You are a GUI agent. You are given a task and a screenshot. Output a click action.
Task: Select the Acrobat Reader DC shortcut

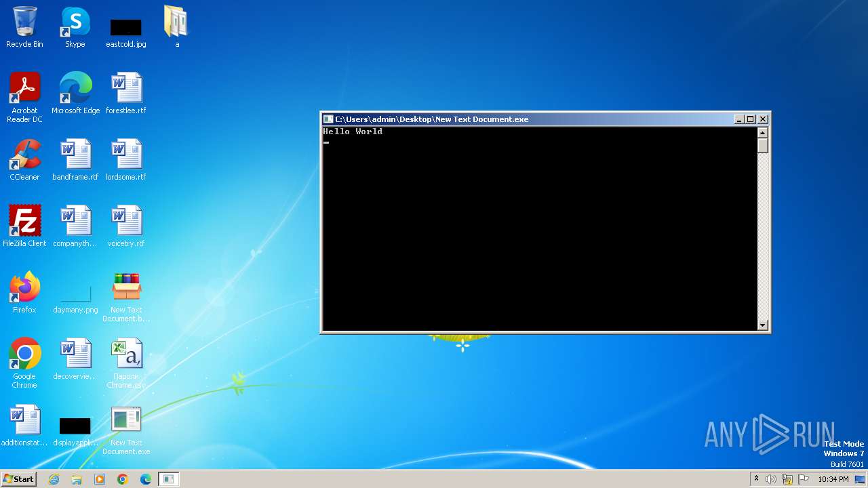click(24, 98)
